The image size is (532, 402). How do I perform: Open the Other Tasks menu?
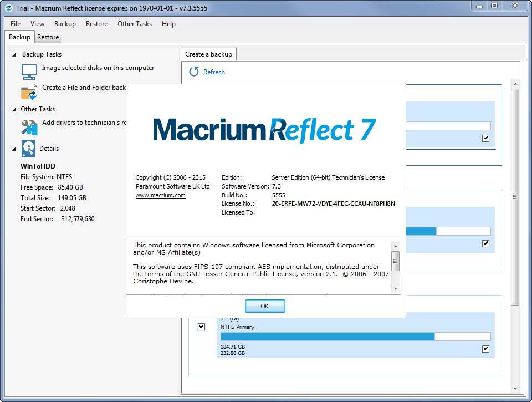pos(135,24)
